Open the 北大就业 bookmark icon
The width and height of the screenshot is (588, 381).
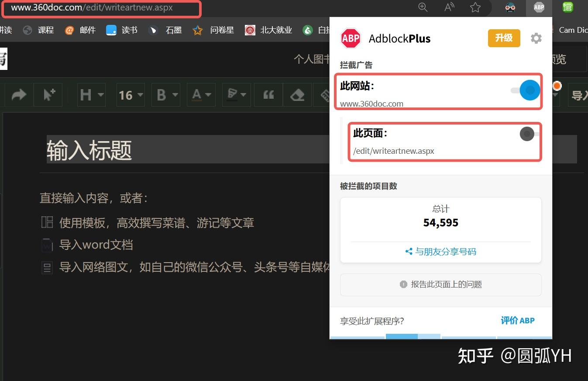pyautogui.click(x=250, y=30)
